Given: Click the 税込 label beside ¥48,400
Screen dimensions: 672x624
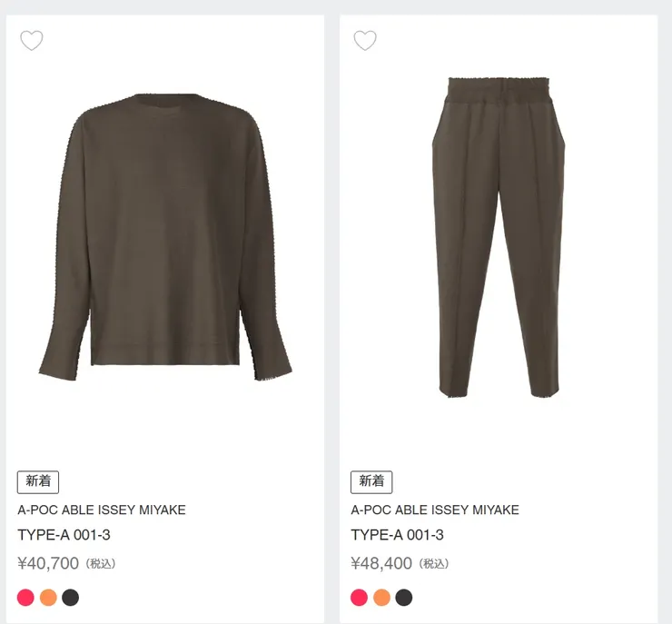Looking at the screenshot, I should click(x=434, y=564).
